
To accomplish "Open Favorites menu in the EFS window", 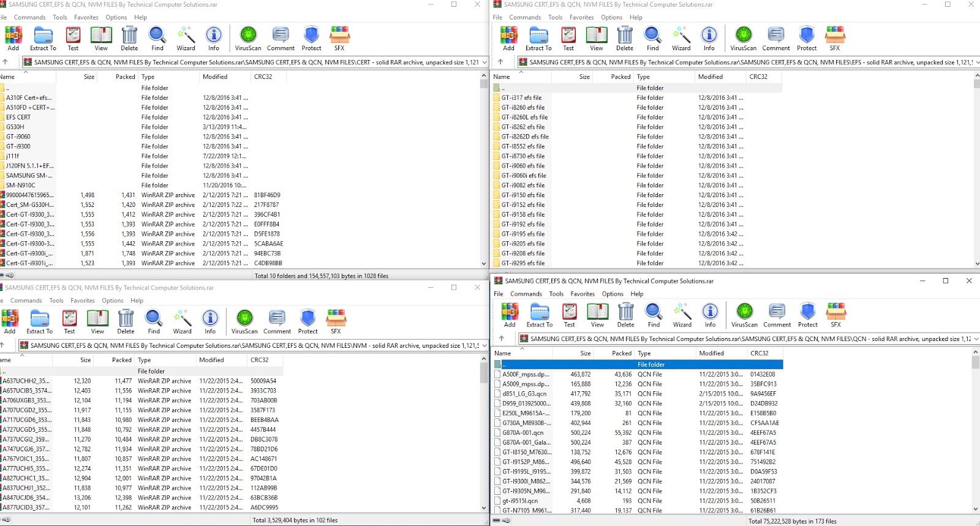I will point(581,17).
